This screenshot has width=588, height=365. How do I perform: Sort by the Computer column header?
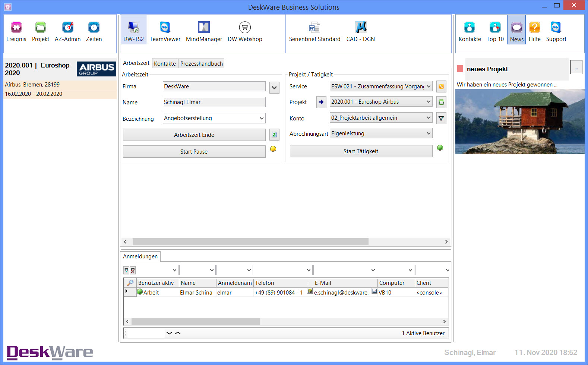(x=396, y=283)
